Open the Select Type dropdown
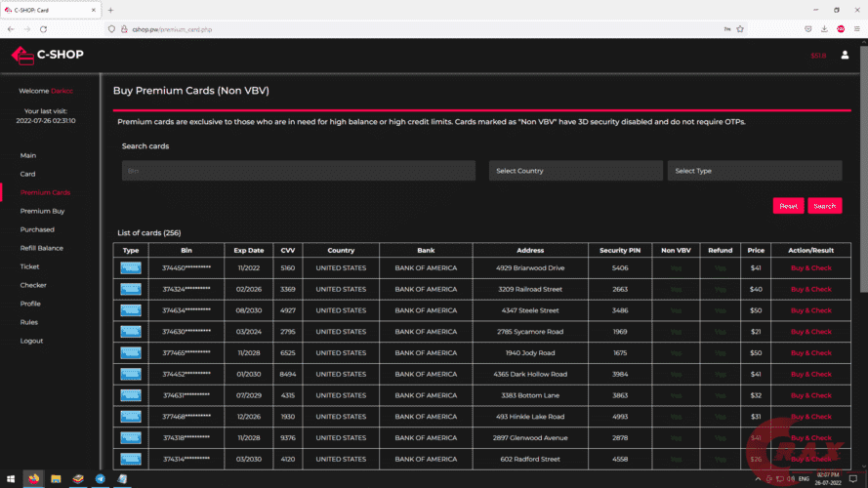The width and height of the screenshot is (868, 488). point(755,171)
